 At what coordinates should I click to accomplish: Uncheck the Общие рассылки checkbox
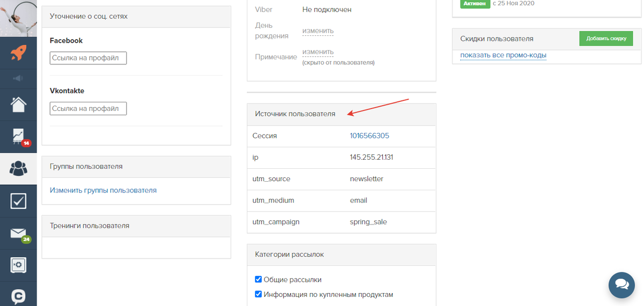tap(258, 279)
